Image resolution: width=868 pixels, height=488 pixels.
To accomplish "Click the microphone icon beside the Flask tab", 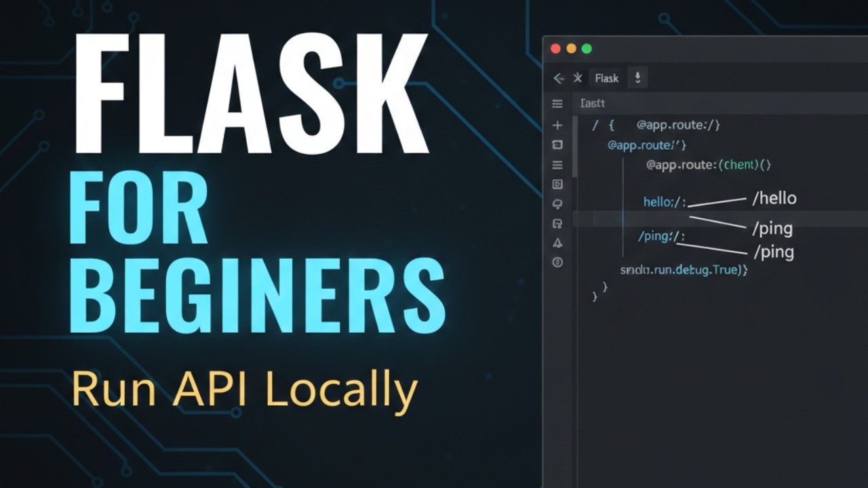I will (637, 78).
